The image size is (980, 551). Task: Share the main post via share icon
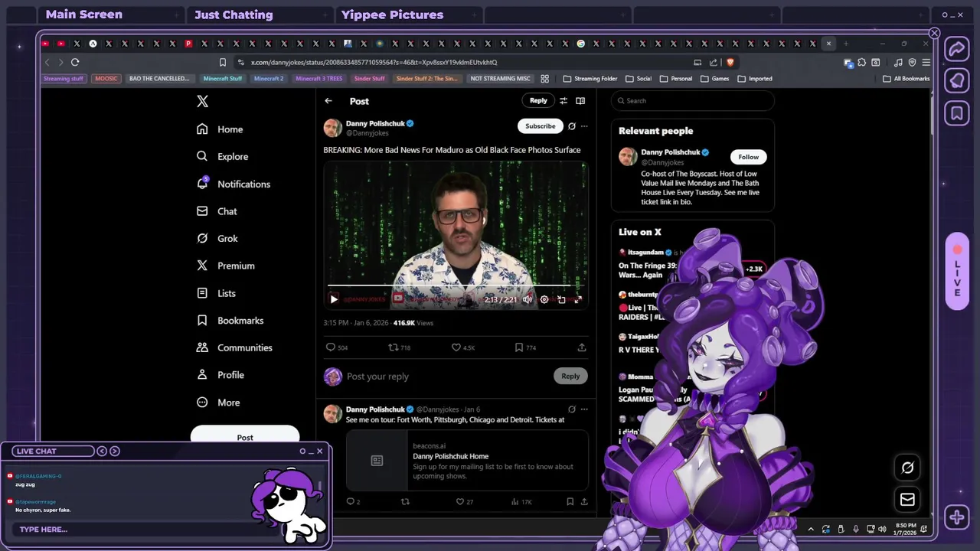pos(582,347)
